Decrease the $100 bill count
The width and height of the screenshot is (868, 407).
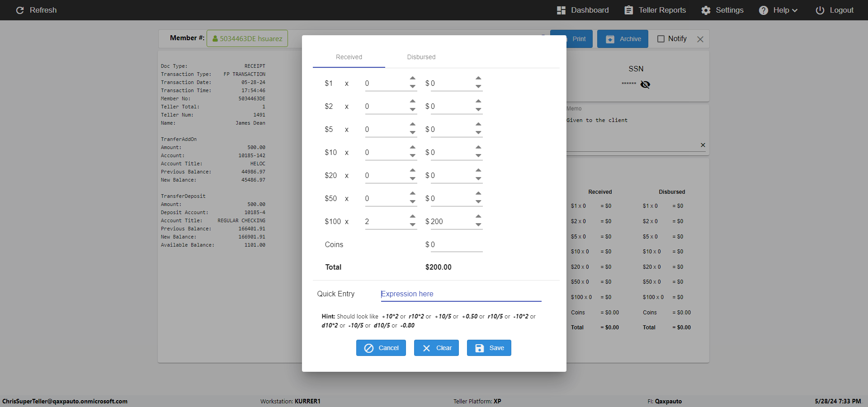point(413,225)
